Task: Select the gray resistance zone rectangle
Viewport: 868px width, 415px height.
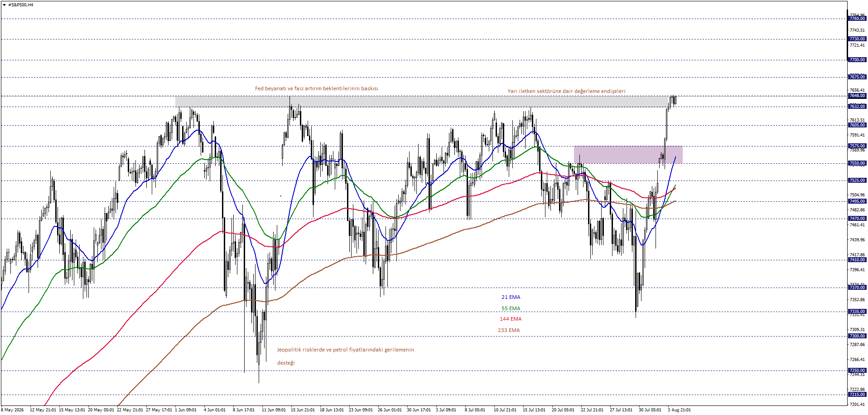Action: coord(422,102)
